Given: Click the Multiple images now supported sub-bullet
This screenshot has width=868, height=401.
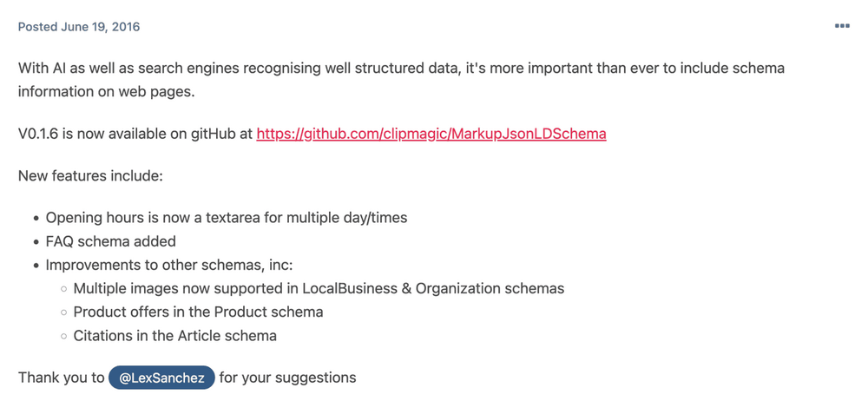Looking at the screenshot, I should (318, 288).
